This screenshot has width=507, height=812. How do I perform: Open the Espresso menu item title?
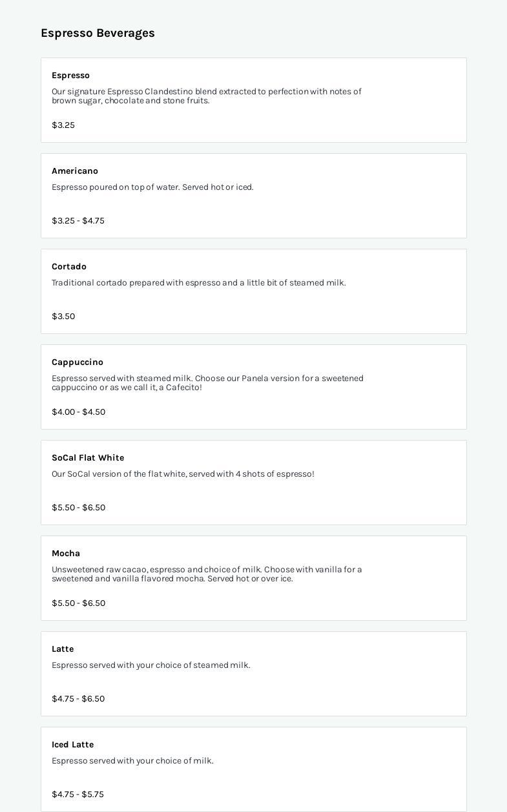click(x=70, y=76)
